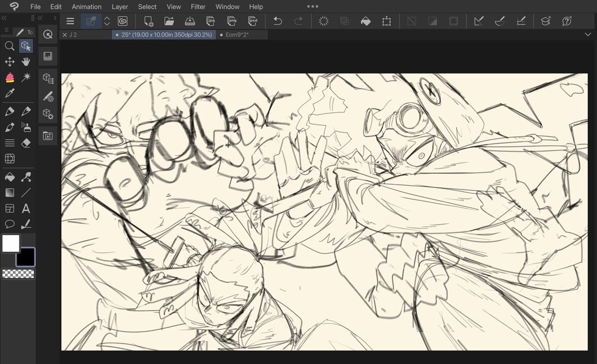Open the Edit menu

click(56, 6)
